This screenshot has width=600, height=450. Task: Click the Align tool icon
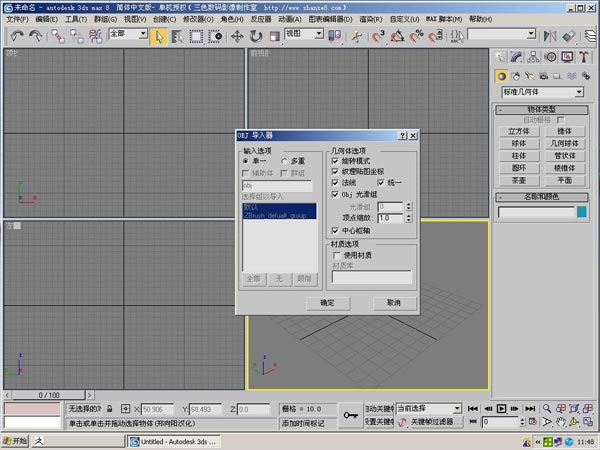pyautogui.click(x=569, y=37)
